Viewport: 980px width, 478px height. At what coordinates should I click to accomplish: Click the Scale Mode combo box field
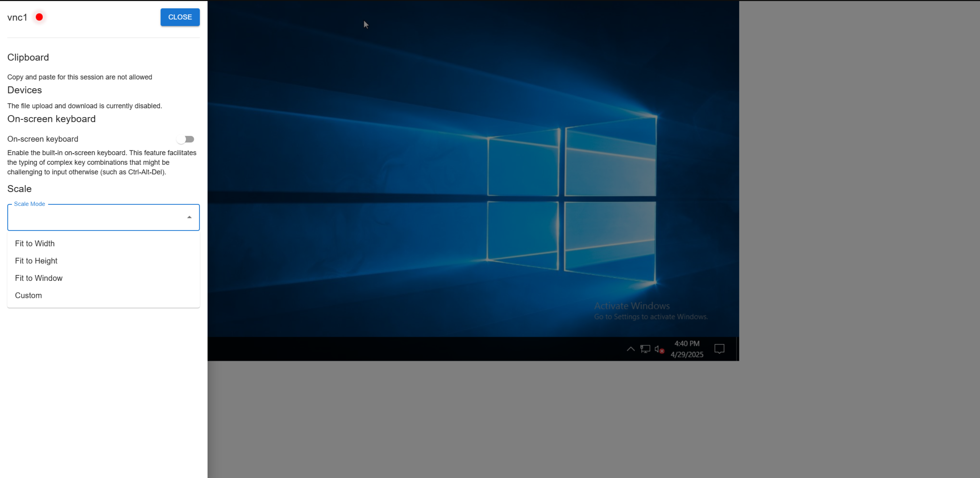point(104,217)
